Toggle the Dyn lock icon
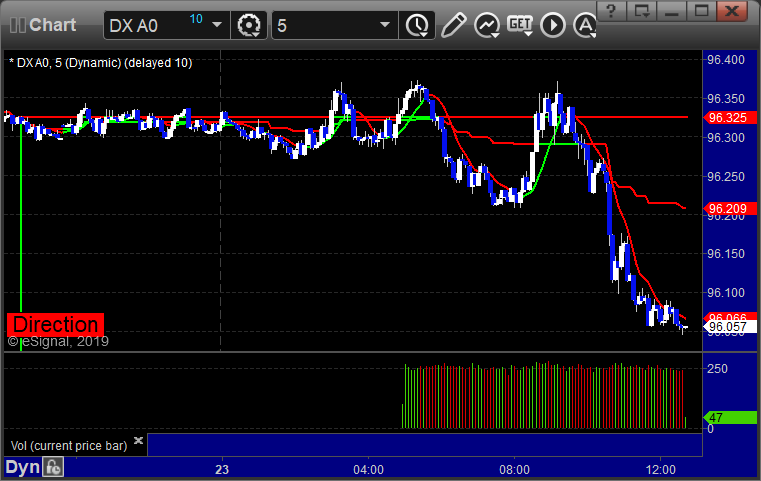The height and width of the screenshot is (481, 761). click(x=53, y=467)
